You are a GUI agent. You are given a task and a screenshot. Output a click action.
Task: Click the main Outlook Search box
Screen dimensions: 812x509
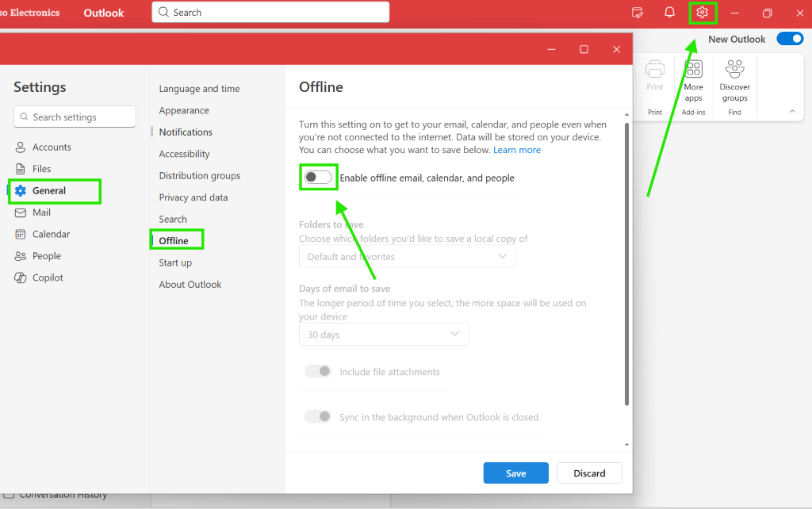pos(270,12)
